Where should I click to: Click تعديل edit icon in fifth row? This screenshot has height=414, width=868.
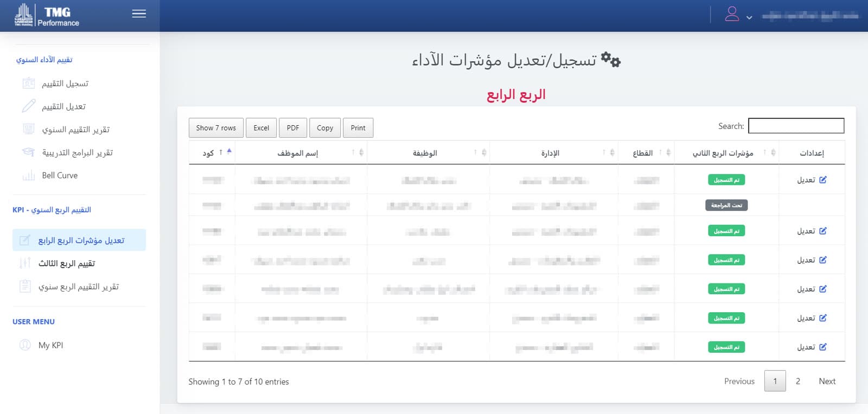click(x=823, y=289)
